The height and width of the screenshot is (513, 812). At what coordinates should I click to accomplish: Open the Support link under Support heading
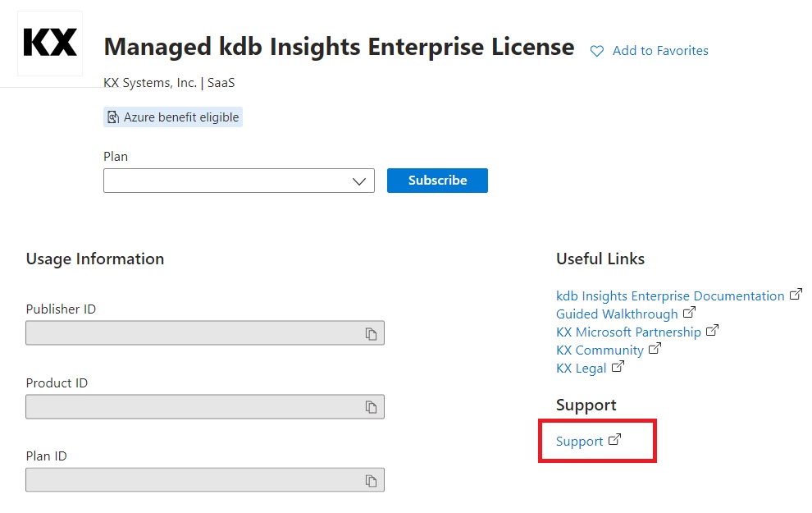[x=579, y=442]
